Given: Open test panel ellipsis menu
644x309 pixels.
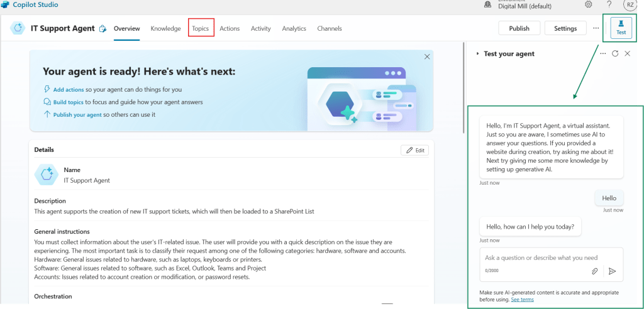Looking at the screenshot, I should 603,54.
